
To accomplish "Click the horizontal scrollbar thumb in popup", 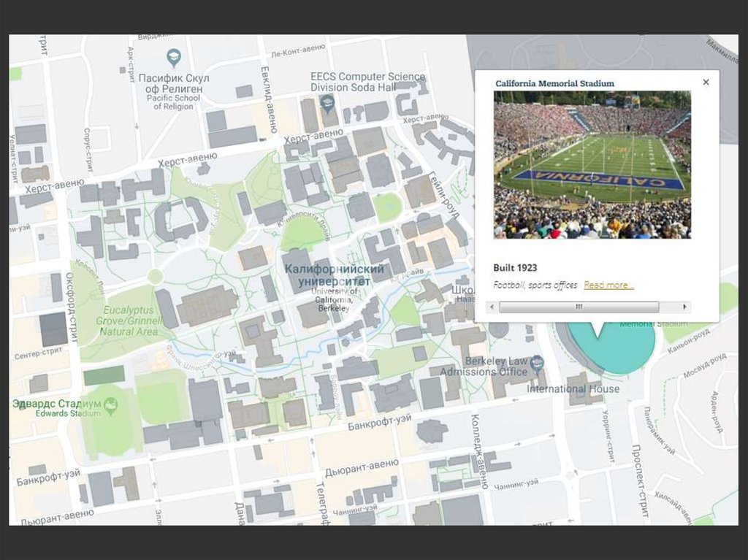I will 578,307.
